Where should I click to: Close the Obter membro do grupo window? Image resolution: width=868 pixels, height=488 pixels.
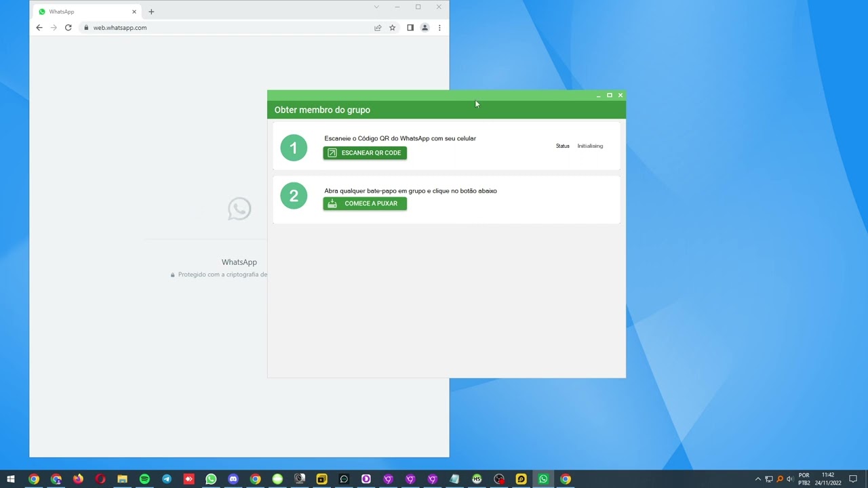tap(620, 96)
